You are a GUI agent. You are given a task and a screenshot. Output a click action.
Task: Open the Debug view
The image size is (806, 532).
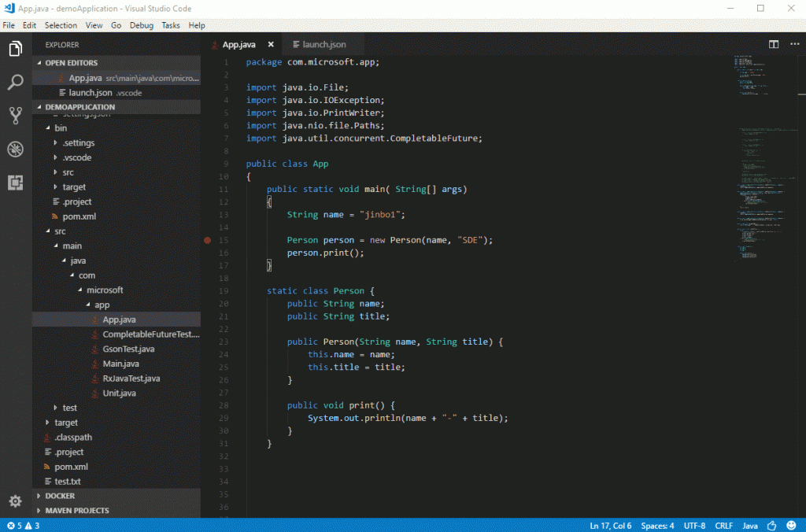(14, 149)
